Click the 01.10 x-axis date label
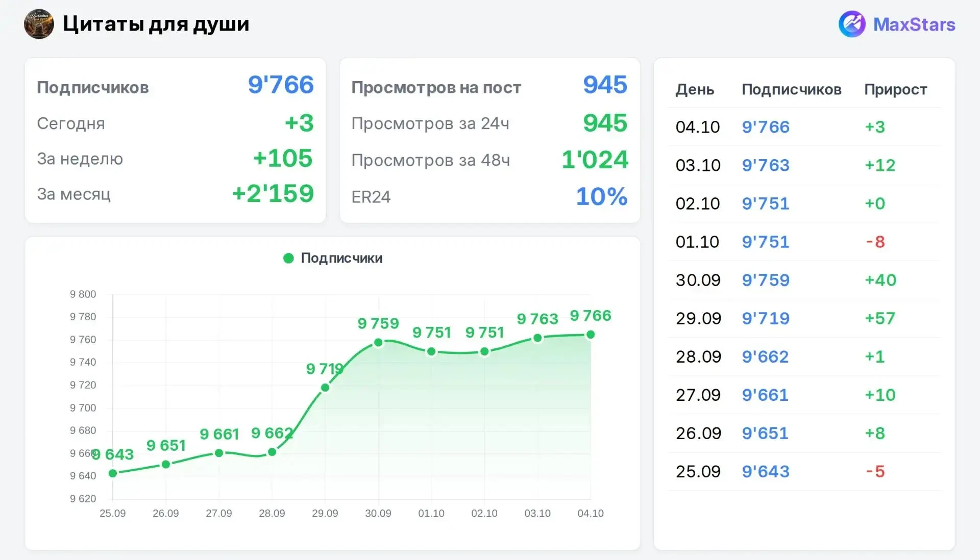Viewport: 980px width, 560px height. click(431, 513)
